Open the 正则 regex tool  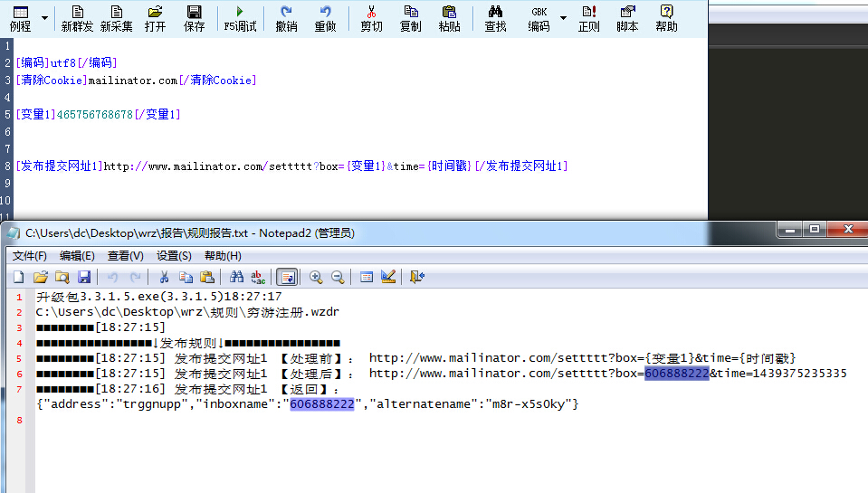588,18
